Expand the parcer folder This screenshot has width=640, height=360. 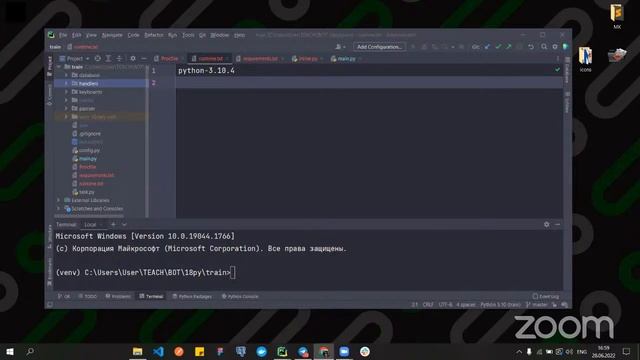(x=66, y=109)
